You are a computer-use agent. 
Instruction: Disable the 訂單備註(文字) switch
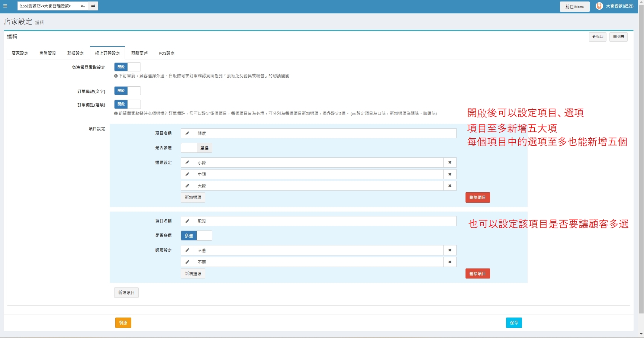click(127, 91)
